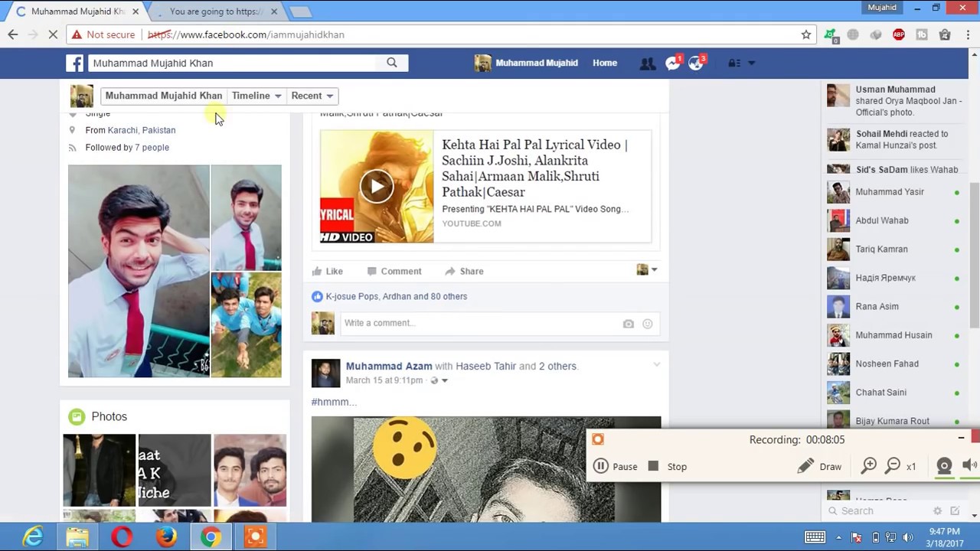Open the on-screen keyboard tray icon
The height and width of the screenshot is (551, 980).
point(815,537)
